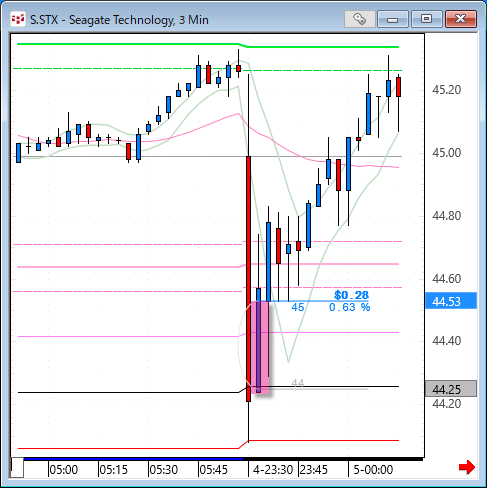Click the gray 44 stop label
The height and width of the screenshot is (488, 487).
tap(298, 383)
